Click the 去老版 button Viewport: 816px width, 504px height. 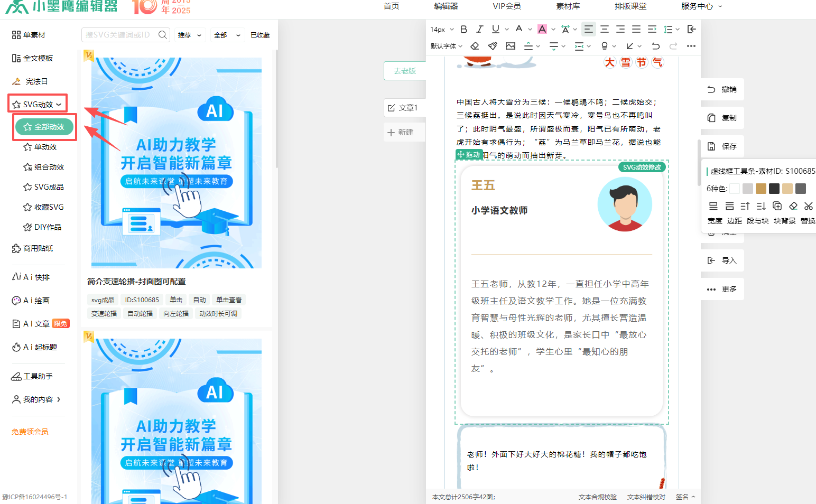[x=405, y=71]
